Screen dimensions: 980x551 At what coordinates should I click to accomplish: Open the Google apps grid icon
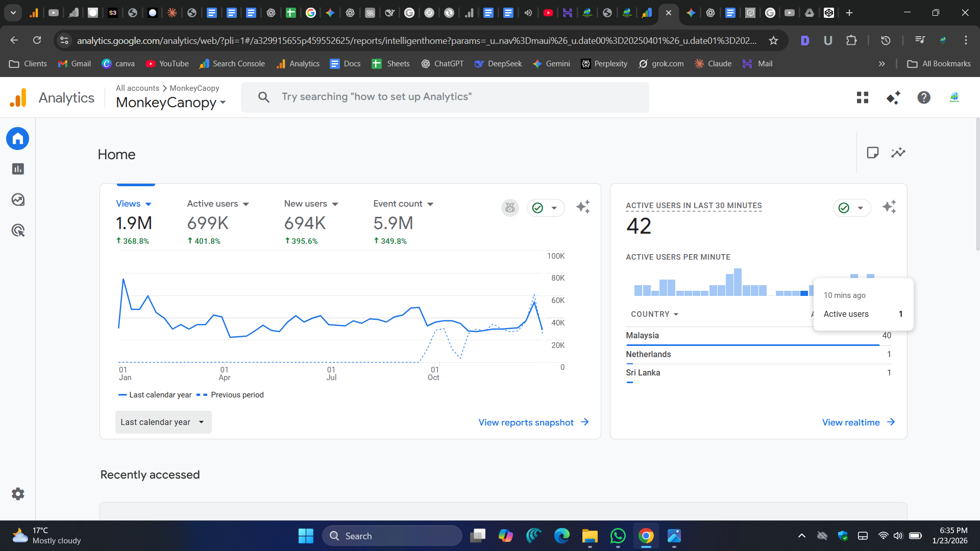(x=862, y=97)
